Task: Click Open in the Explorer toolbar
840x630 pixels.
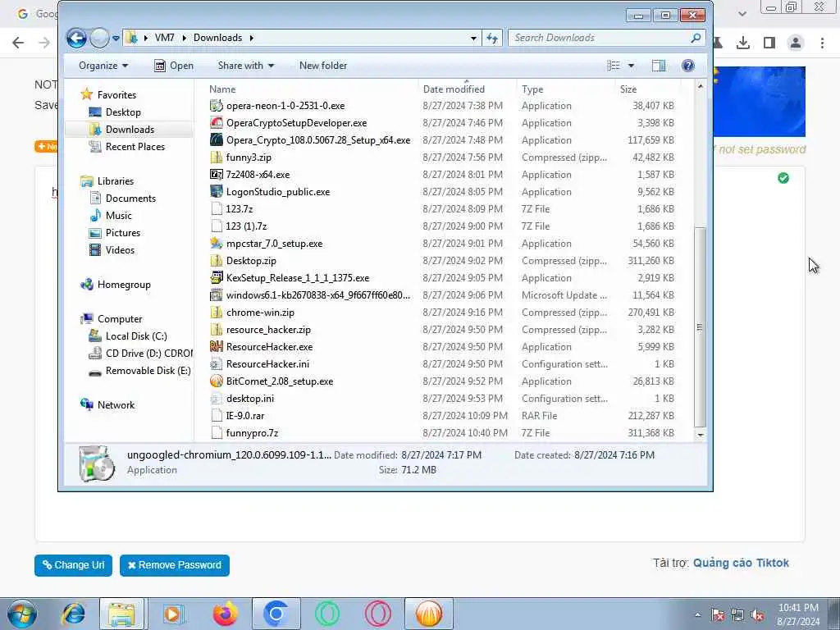Action: 174,66
